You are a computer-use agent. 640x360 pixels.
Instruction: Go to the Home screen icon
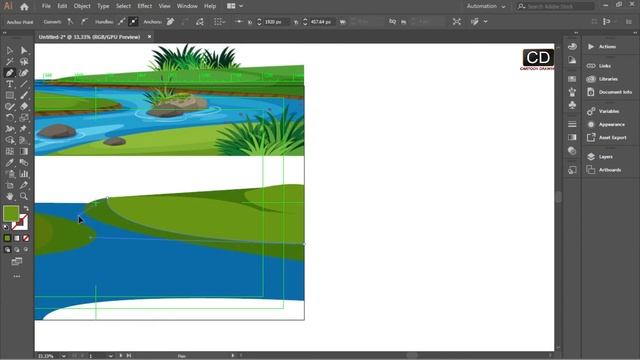pos(24,7)
